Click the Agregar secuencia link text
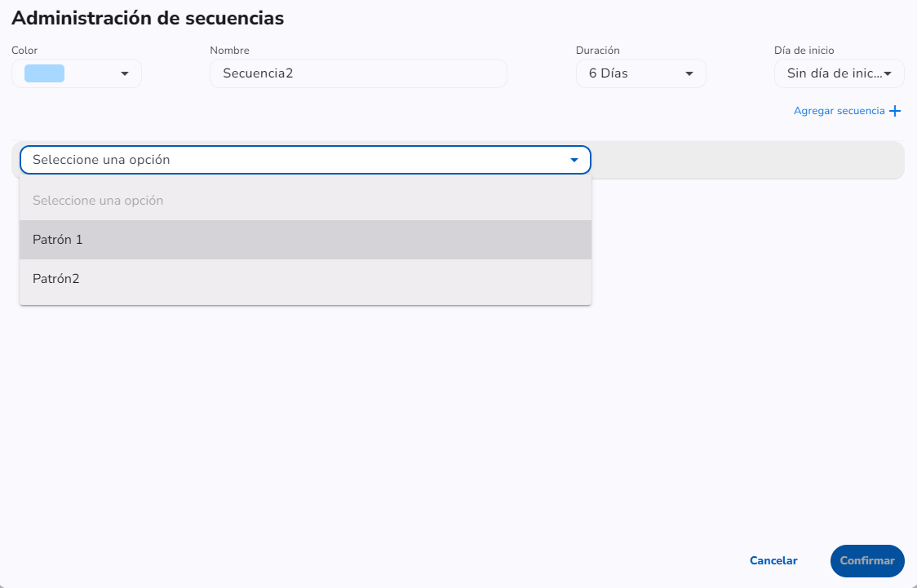This screenshot has width=917, height=588. point(839,111)
